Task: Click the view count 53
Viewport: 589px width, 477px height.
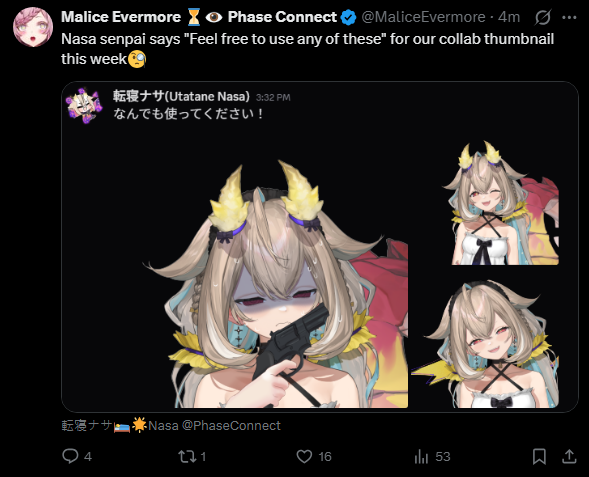Action: point(443,457)
